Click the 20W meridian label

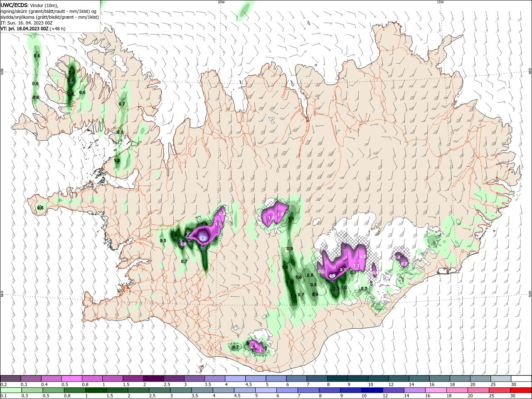tap(221, 2)
